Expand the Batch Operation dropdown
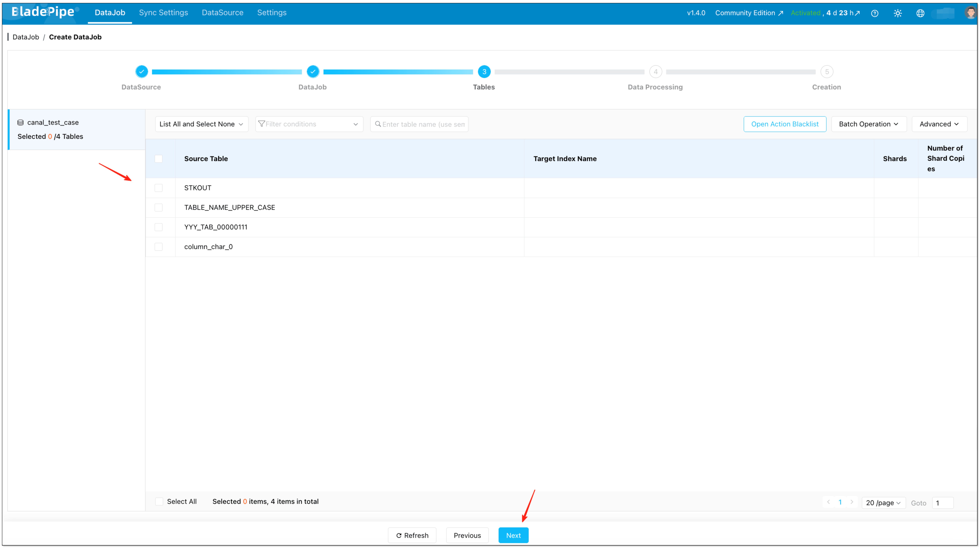The image size is (980, 548). [x=869, y=124]
